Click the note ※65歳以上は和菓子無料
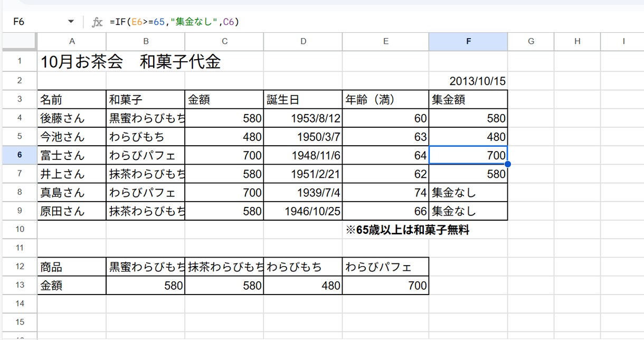 pos(408,230)
